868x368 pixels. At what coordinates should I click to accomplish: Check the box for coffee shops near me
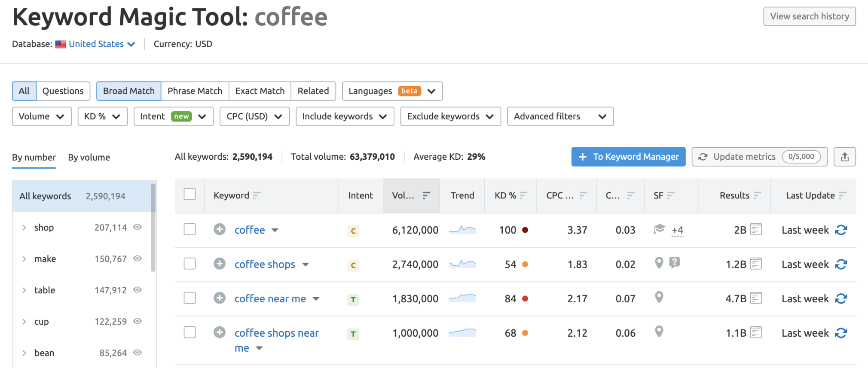pyautogui.click(x=189, y=332)
